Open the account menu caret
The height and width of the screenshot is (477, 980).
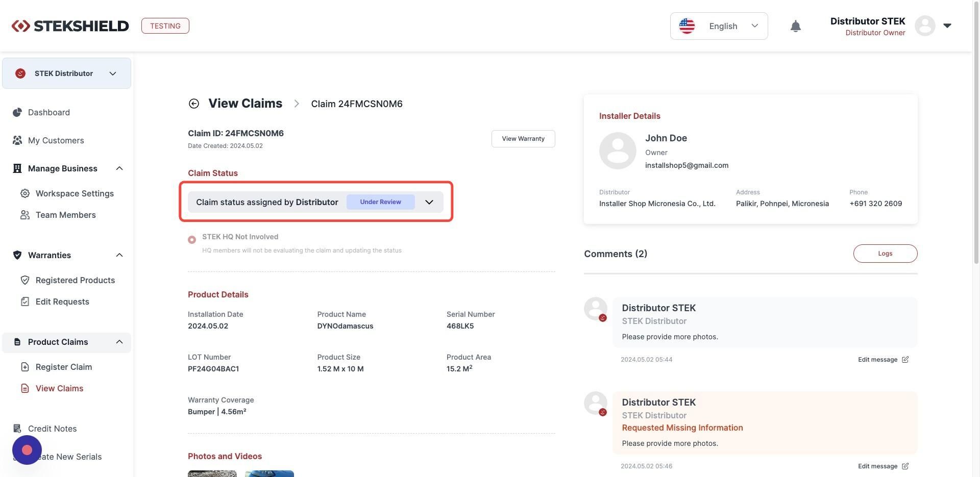947,26
